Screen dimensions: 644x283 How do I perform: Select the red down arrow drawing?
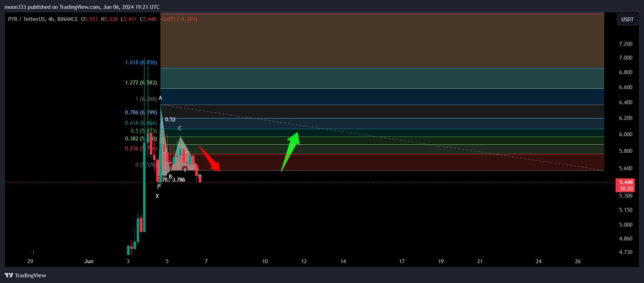coord(210,159)
